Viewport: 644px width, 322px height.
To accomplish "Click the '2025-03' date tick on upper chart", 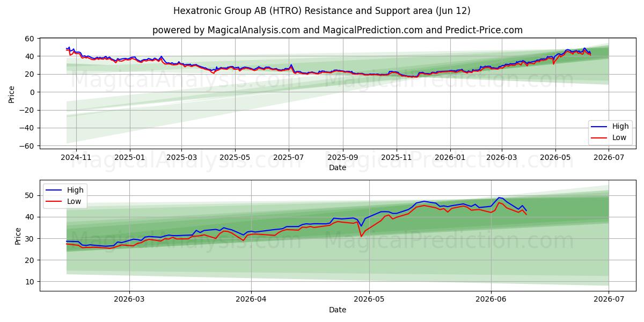I will (181, 158).
